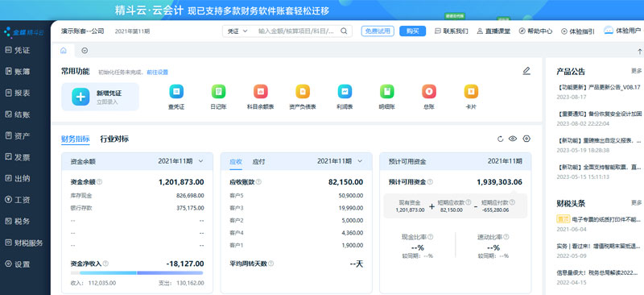This screenshot has height=295, width=644.
Task: Click the 免费试用 button
Action: (x=378, y=31)
